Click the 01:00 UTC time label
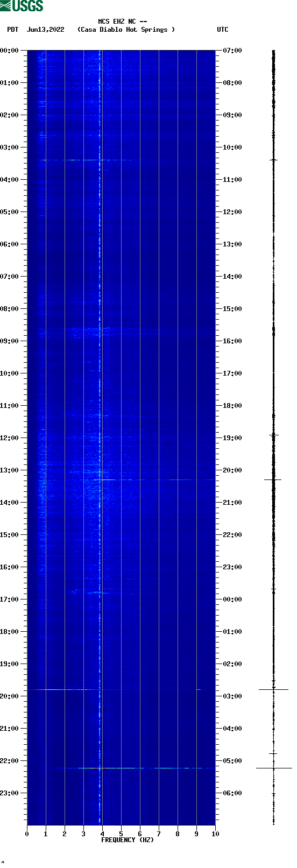 coord(232,632)
